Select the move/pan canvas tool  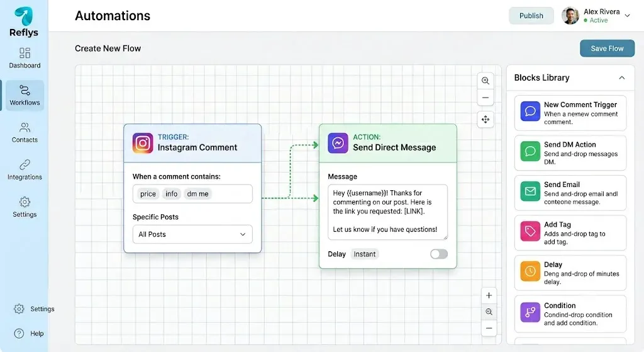tap(486, 120)
